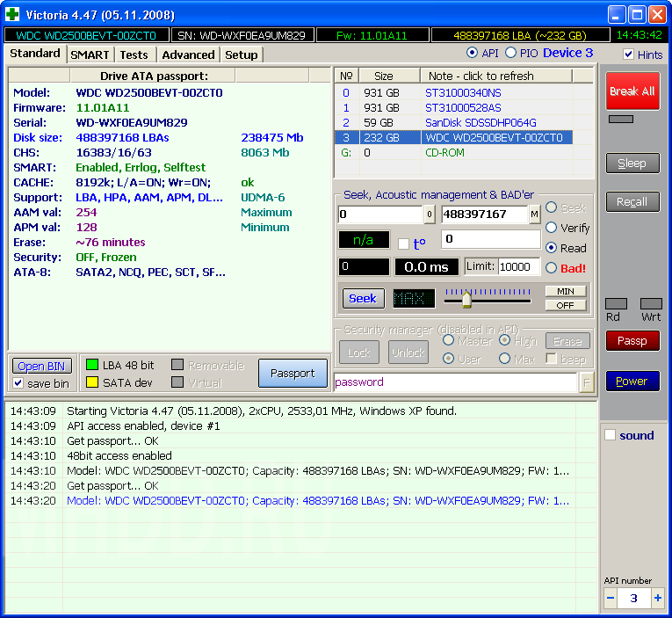The image size is (672, 618).
Task: Select the Bad! radio option
Action: (x=551, y=268)
